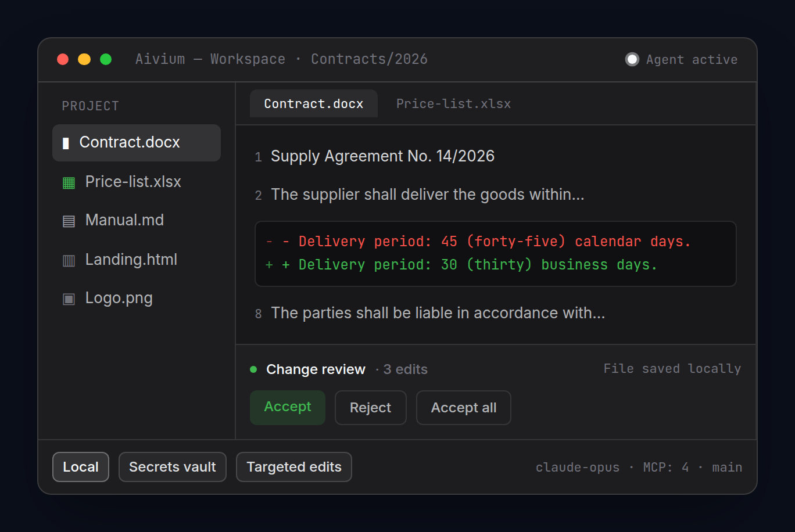
Task: Open Manual.md from the project list
Action: 137,220
